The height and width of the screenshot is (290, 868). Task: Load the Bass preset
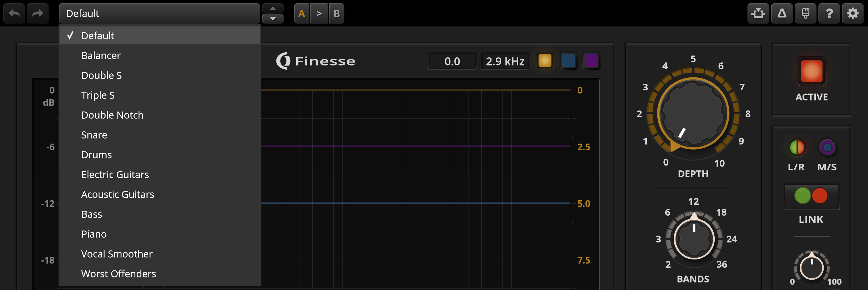point(160,214)
